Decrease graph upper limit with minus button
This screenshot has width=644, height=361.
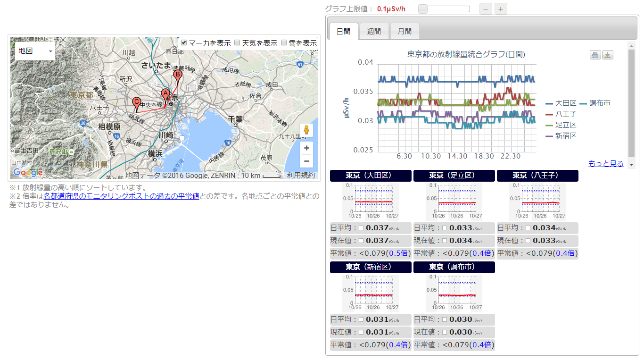coord(486,9)
